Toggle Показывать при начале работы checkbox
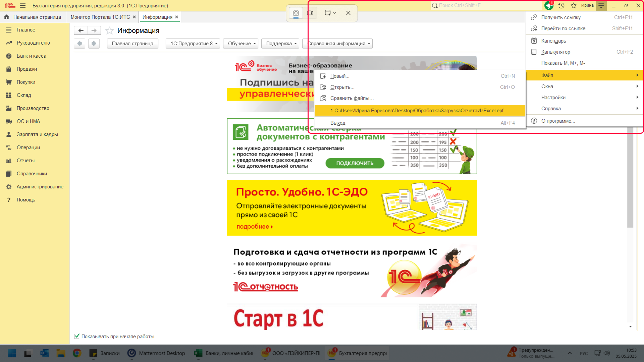644x362 pixels. click(x=77, y=336)
